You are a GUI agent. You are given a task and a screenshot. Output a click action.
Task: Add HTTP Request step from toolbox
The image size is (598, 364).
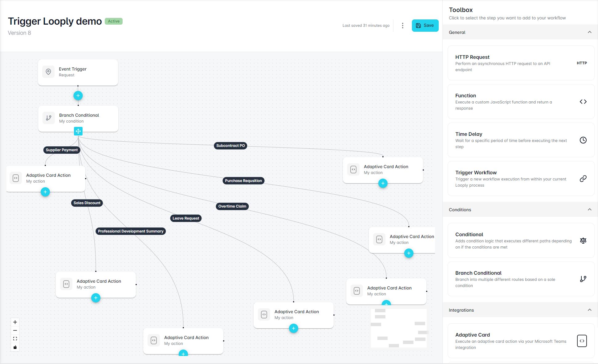tap(521, 63)
